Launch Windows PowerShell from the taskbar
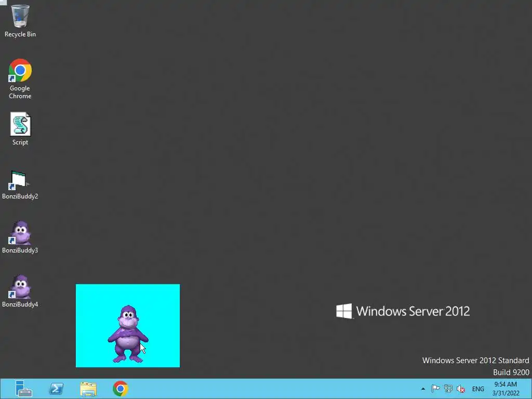 [x=56, y=389]
